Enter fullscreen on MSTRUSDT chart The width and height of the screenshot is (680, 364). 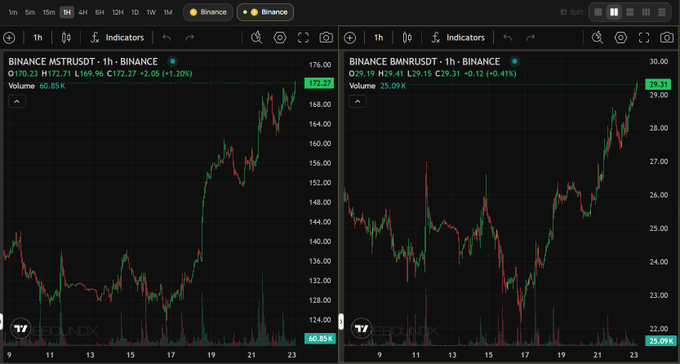(x=303, y=38)
